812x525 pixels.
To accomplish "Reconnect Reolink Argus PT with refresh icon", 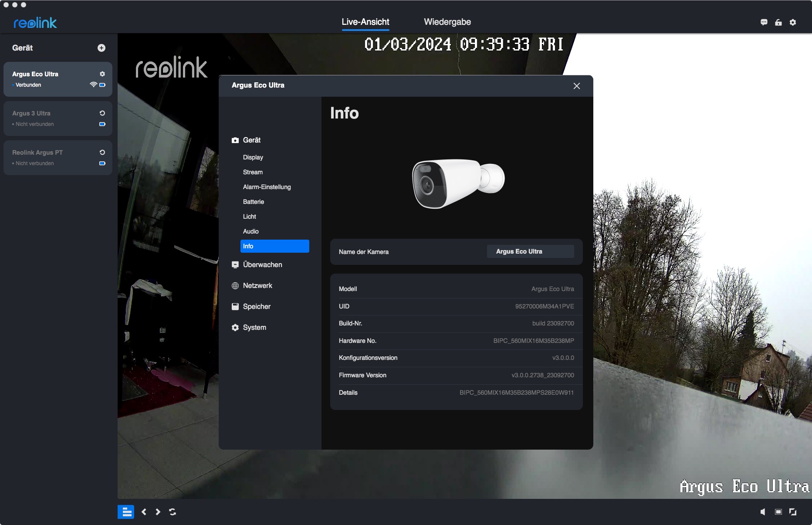I will [x=102, y=152].
